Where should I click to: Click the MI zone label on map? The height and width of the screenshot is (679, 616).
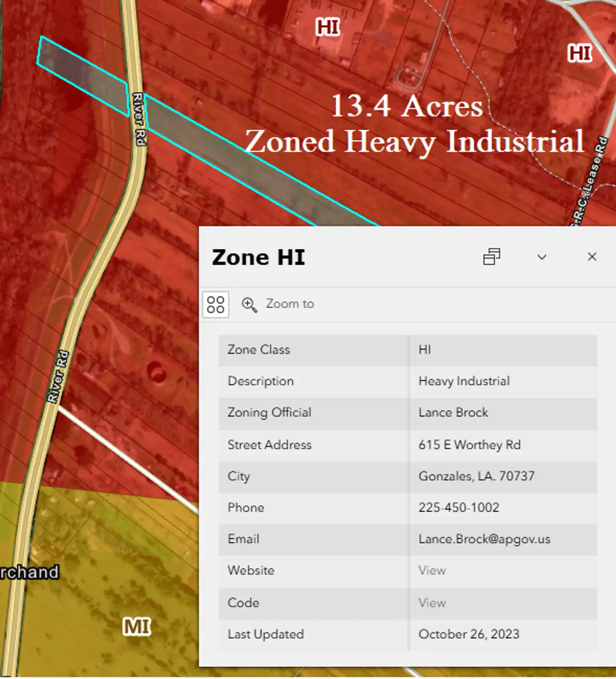click(x=137, y=627)
